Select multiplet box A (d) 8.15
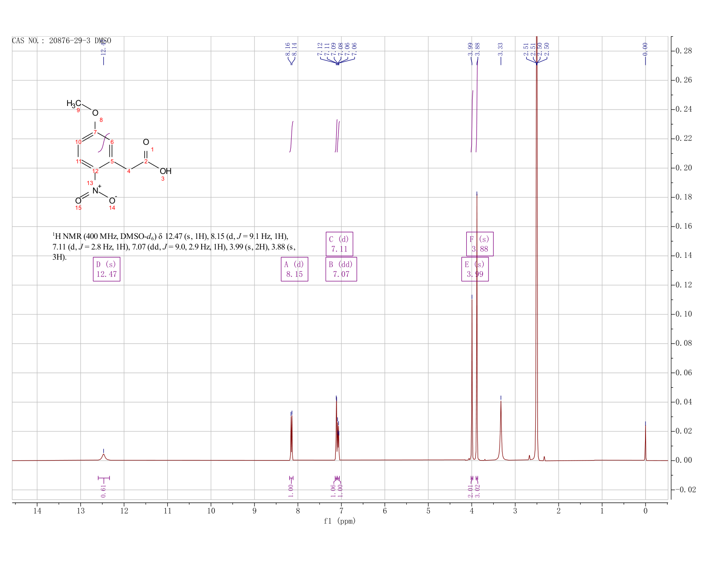The height and width of the screenshot is (563, 728). (295, 269)
